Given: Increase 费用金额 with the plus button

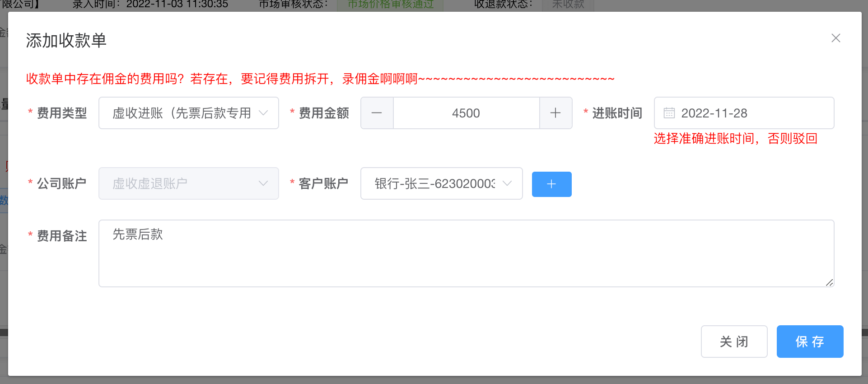Looking at the screenshot, I should 555,113.
